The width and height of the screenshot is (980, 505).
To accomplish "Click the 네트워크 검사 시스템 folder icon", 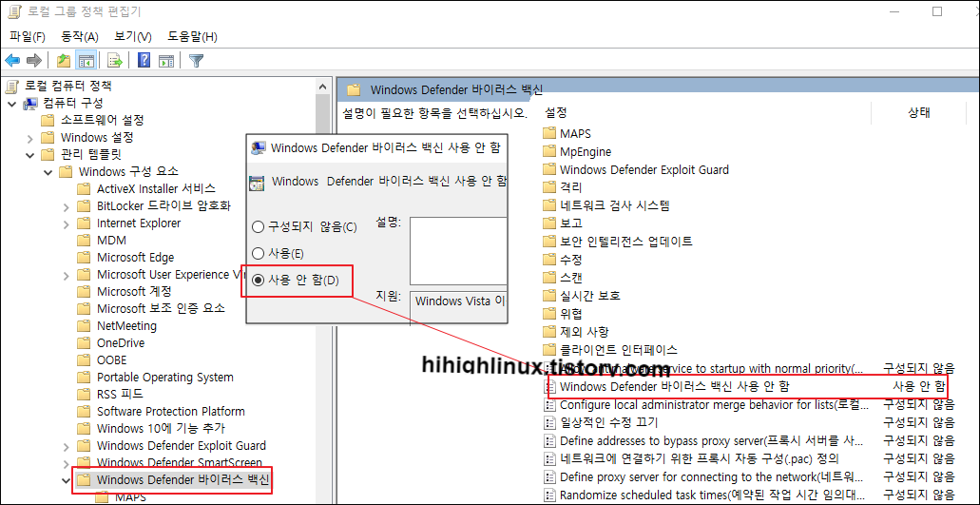I will tap(549, 205).
